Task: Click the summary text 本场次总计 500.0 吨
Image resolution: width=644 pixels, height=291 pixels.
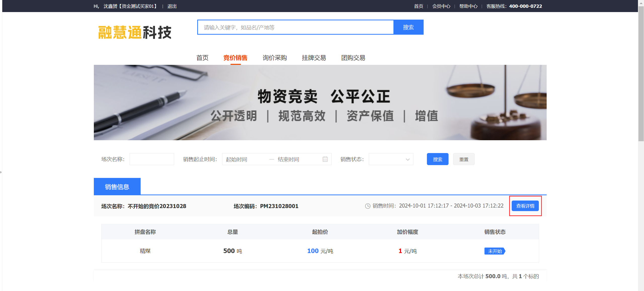Action: [x=482, y=276]
